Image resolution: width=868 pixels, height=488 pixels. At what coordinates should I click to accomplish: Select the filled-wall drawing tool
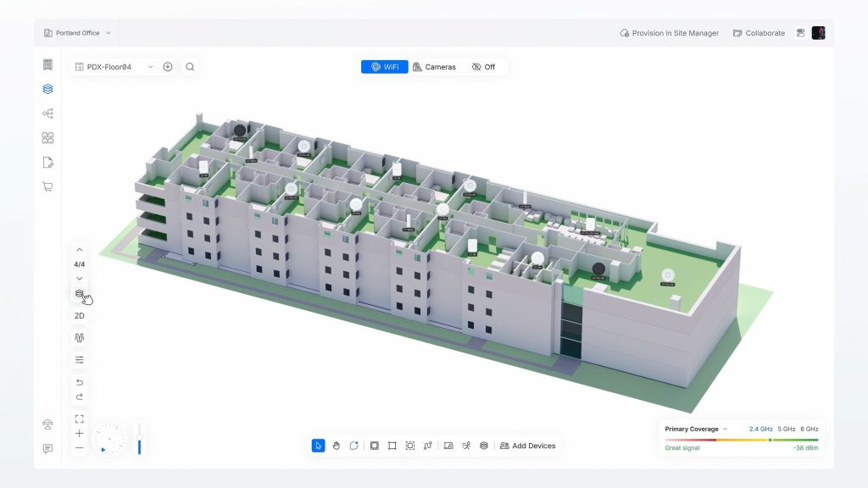pyautogui.click(x=375, y=446)
